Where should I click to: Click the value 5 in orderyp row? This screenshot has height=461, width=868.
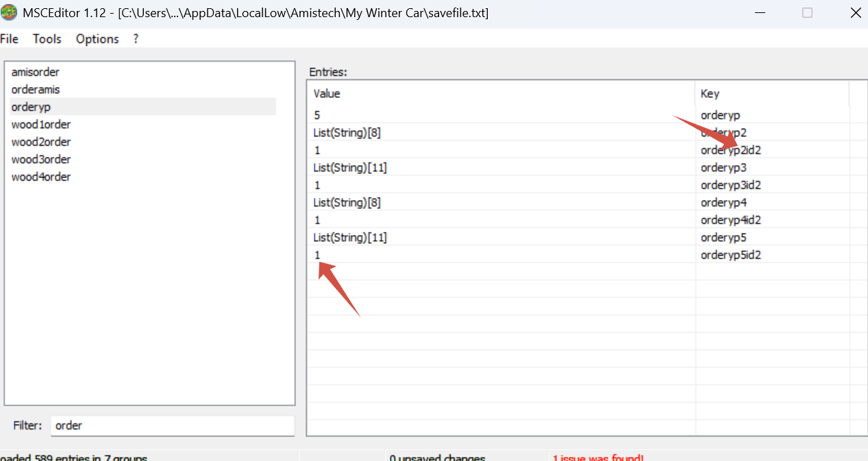(317, 116)
